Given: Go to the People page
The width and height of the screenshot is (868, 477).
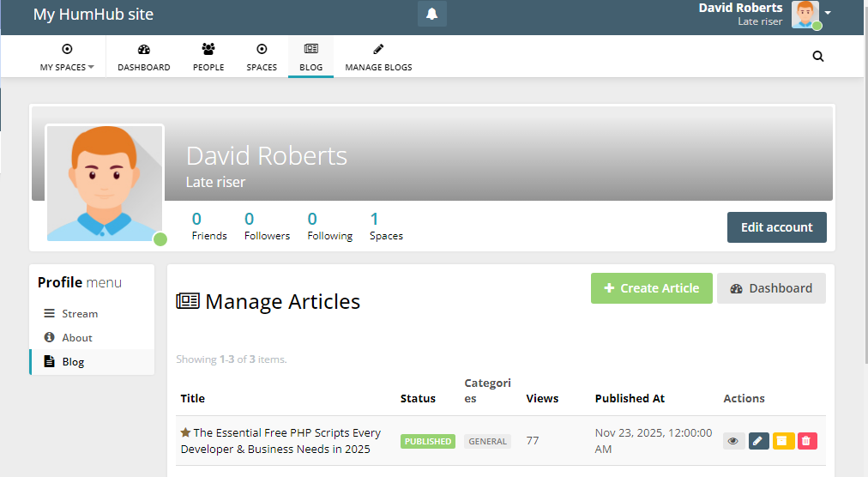Looking at the screenshot, I should click(x=208, y=57).
